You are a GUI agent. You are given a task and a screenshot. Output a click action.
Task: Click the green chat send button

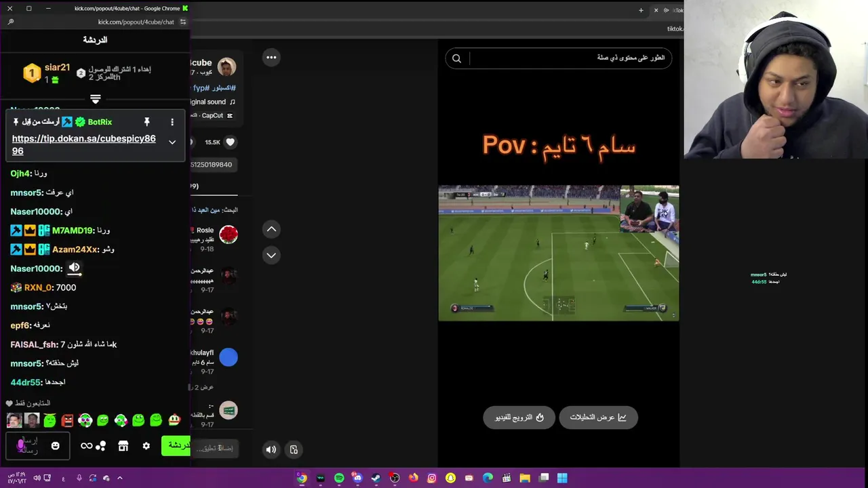(176, 445)
